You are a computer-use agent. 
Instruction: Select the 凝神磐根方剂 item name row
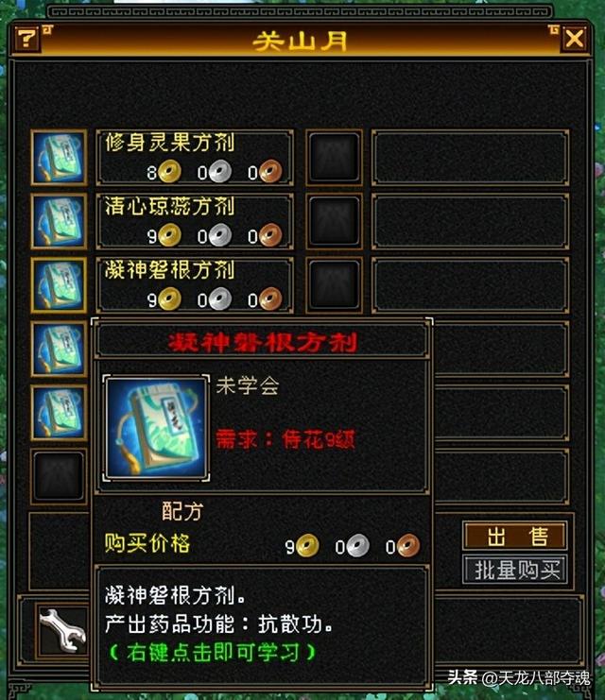195,285
